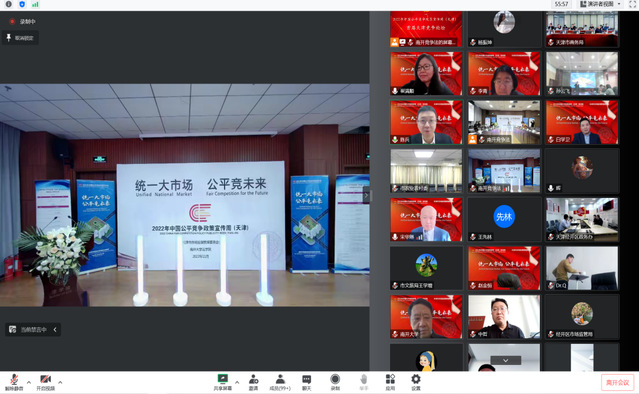Open the 邀请 invite participants icon
639x394 pixels.
[x=253, y=382]
